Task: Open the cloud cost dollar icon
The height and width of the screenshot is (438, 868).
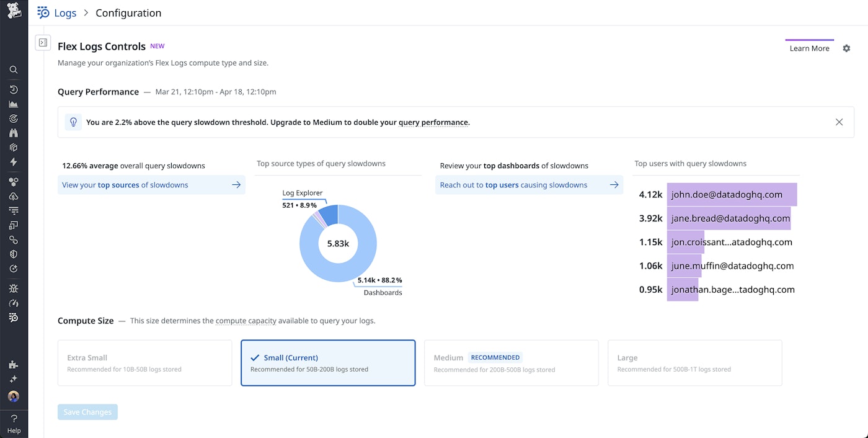Action: [x=14, y=196]
